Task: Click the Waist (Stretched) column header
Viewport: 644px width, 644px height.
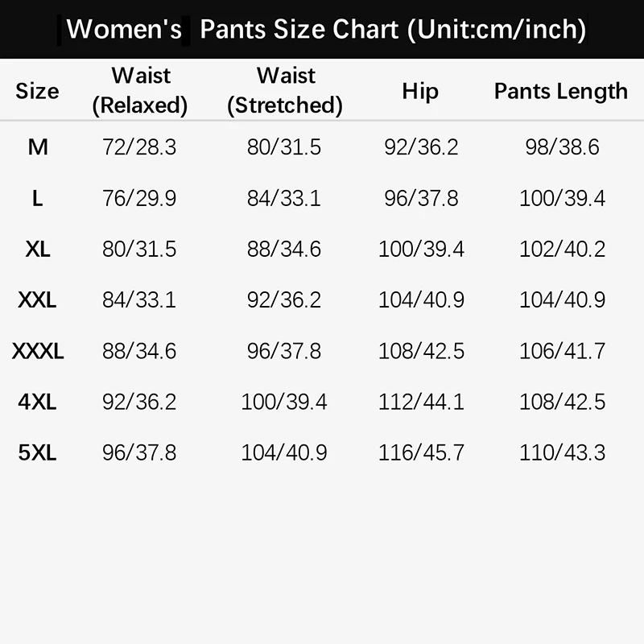Action: [285, 90]
